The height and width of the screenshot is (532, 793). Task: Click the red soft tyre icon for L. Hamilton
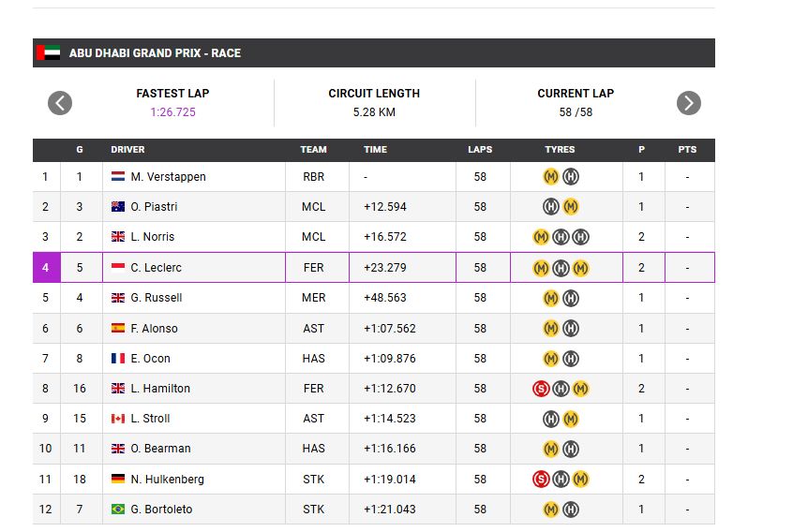(541, 389)
